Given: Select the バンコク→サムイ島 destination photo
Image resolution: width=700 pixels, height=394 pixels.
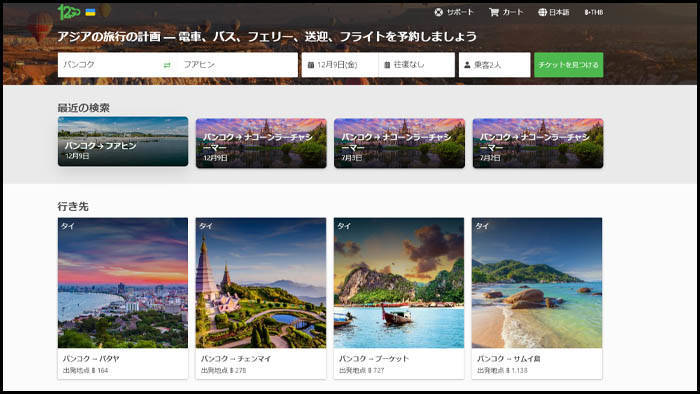Looking at the screenshot, I should pyautogui.click(x=537, y=283).
